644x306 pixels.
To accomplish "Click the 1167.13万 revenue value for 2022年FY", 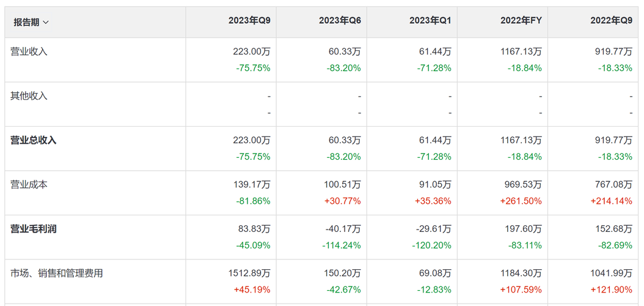I will pyautogui.click(x=521, y=52).
